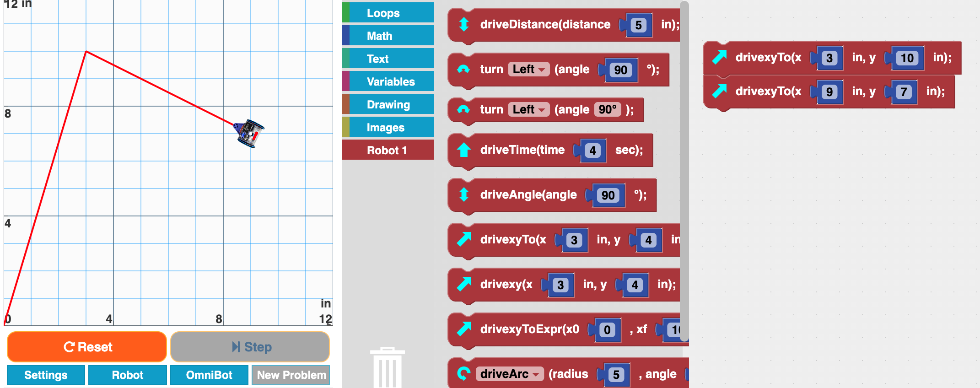Click the y value 4 in the palette drivexyTo block
980x388 pixels.
pyautogui.click(x=649, y=240)
